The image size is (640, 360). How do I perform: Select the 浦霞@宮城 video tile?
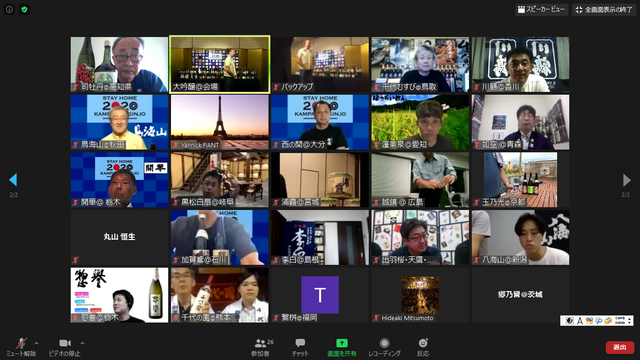320,180
